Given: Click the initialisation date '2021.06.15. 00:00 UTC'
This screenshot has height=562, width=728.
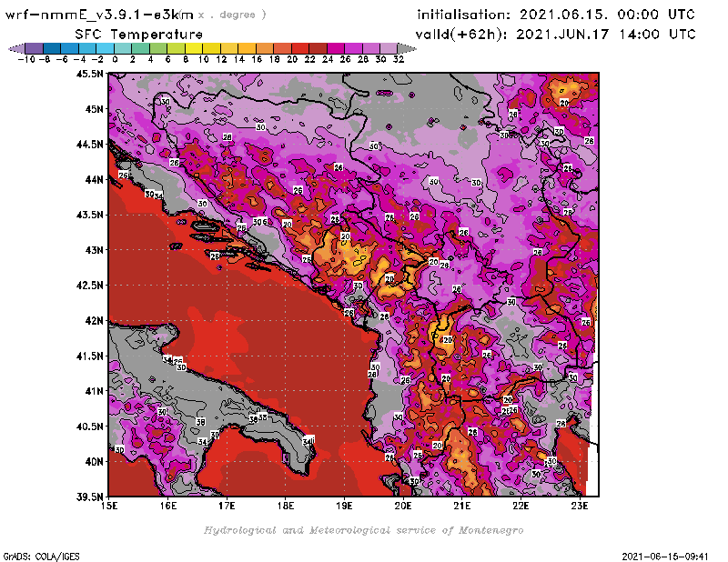Looking at the screenshot, I should [607, 15].
